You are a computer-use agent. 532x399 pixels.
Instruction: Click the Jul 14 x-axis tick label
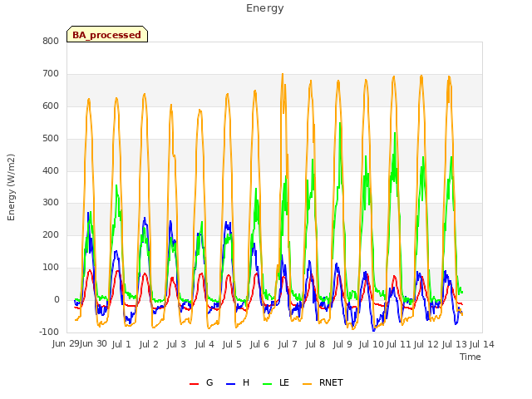tap(482, 344)
